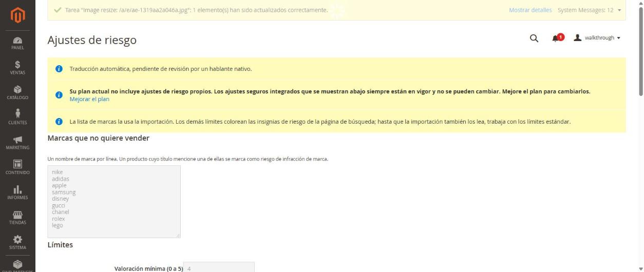The image size is (644, 272).
Task: Click the search magnifier icon
Action: coord(534,38)
